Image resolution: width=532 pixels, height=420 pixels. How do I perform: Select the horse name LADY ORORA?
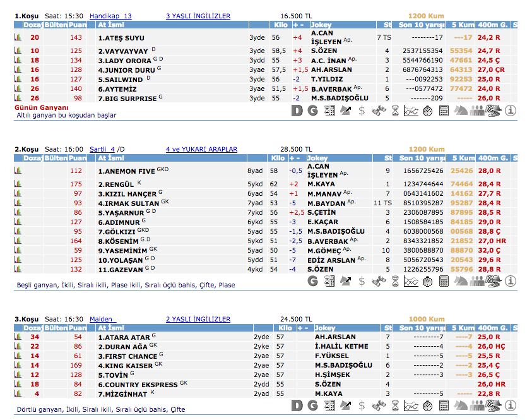pos(124,61)
